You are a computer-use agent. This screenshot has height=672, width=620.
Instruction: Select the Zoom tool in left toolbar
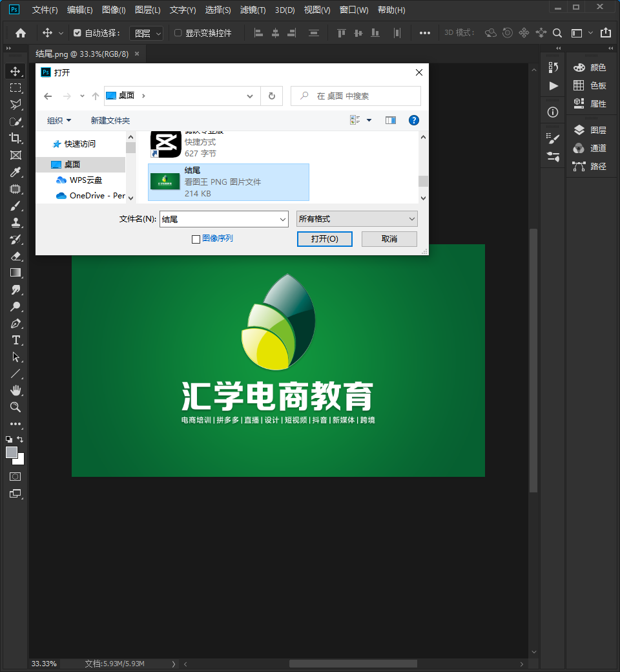click(15, 407)
